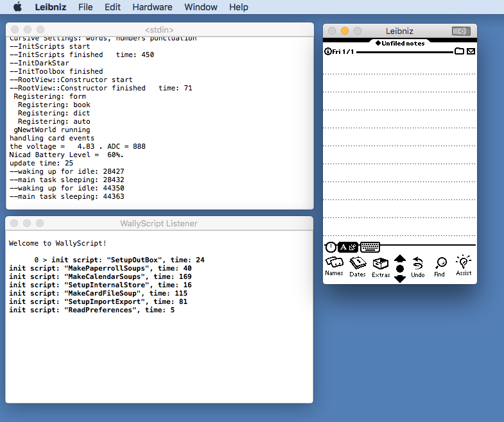
Task: Open the clock icon in the notepad status bar
Action: pyautogui.click(x=331, y=248)
